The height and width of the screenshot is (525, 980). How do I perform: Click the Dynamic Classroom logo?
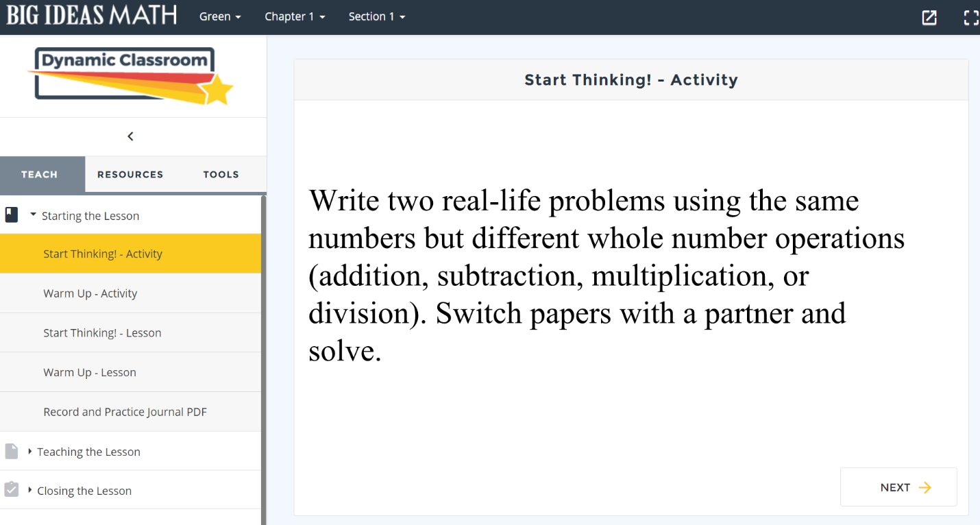[130, 75]
